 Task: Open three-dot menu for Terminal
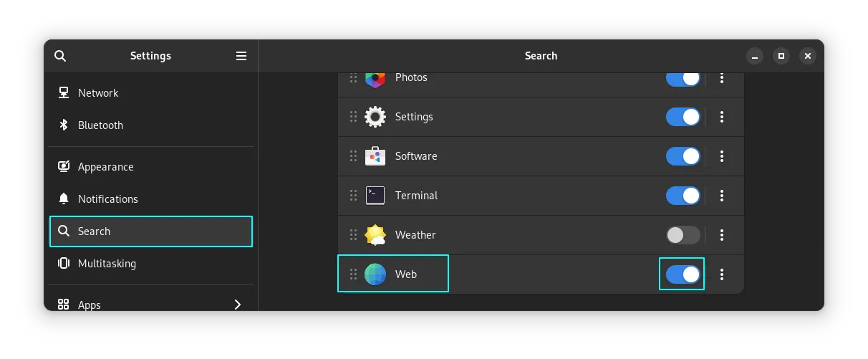722,196
